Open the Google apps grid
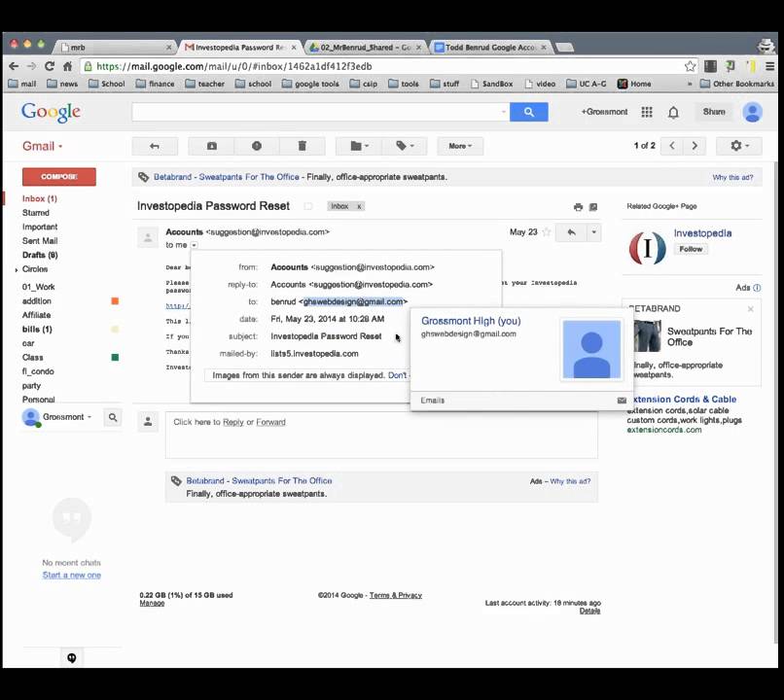 point(647,112)
